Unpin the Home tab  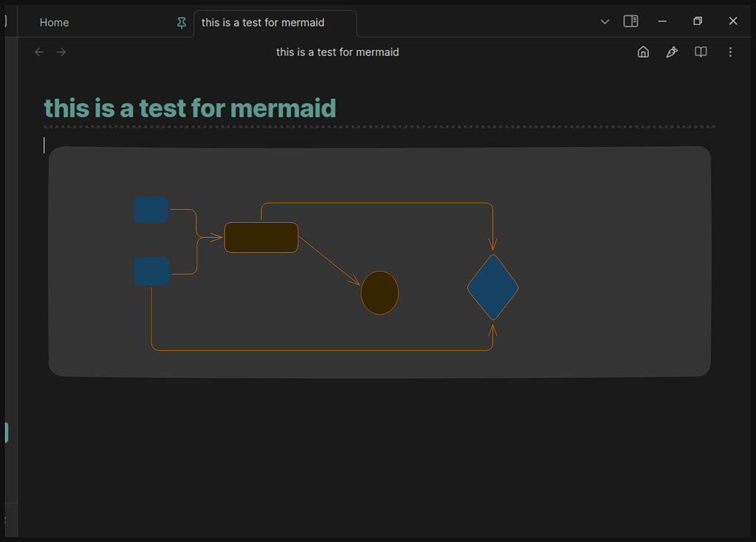coord(181,23)
